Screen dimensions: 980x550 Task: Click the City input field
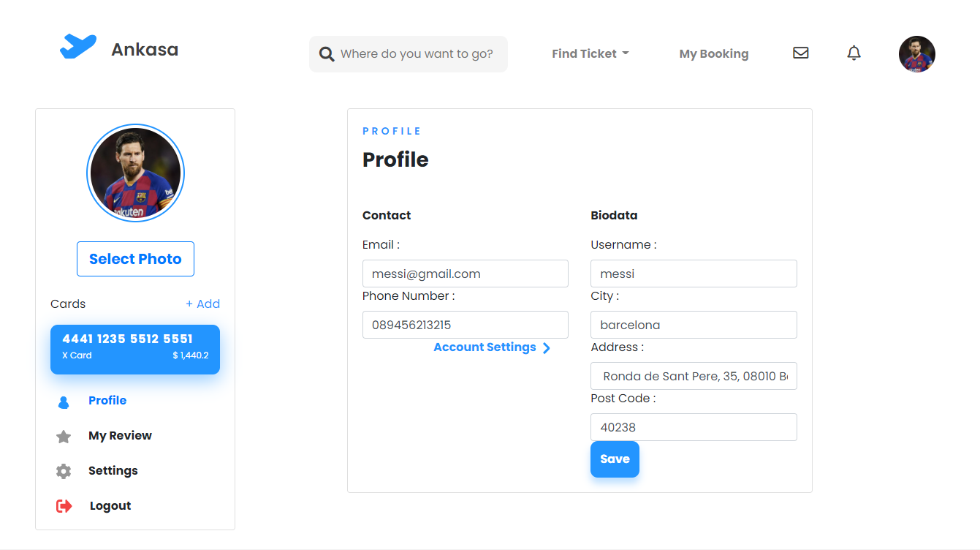click(694, 325)
